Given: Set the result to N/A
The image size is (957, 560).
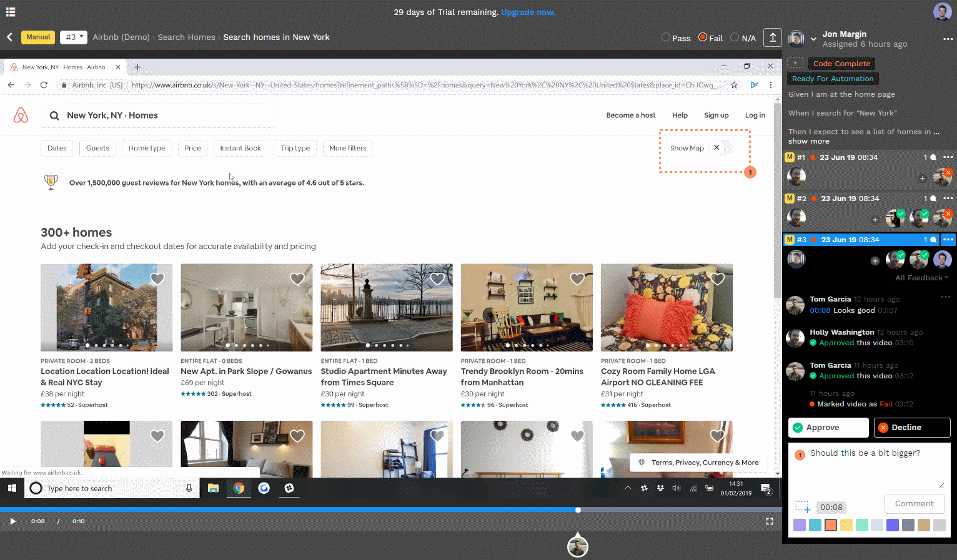Looking at the screenshot, I should (x=735, y=37).
